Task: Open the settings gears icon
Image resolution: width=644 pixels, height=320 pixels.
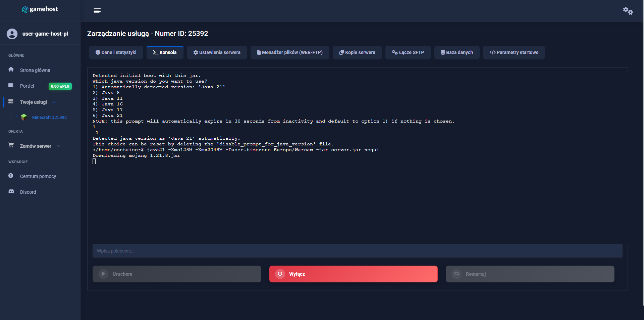Action: pos(628,11)
